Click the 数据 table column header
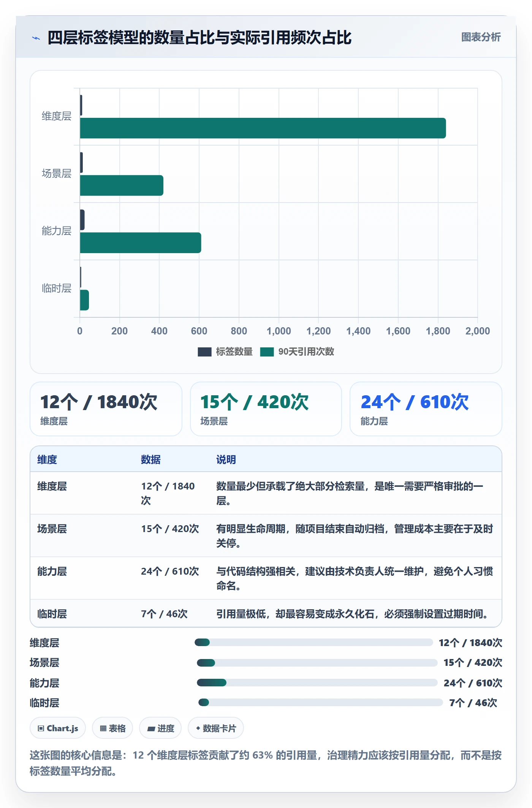 pyautogui.click(x=151, y=459)
